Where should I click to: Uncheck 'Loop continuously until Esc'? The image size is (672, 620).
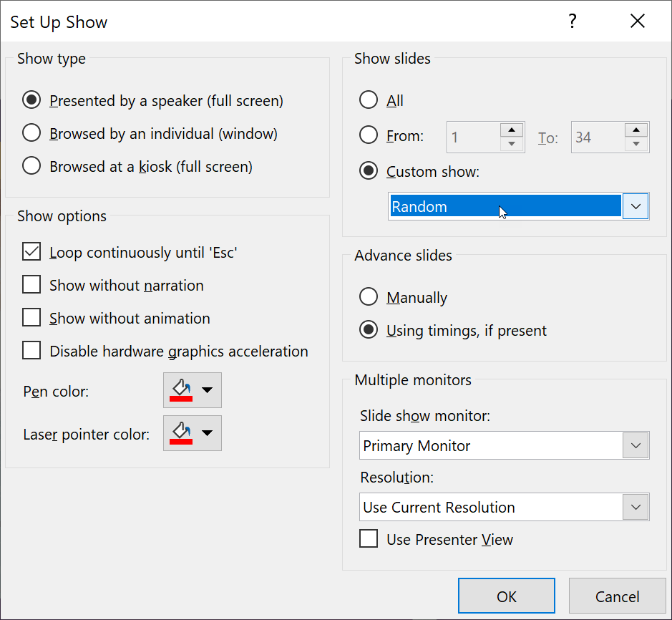[31, 251]
